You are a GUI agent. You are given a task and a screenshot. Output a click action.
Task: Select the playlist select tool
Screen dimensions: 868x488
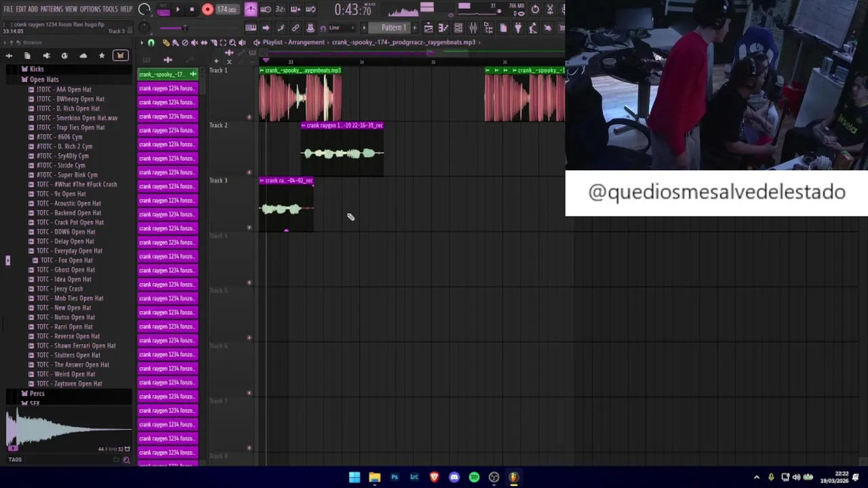click(223, 43)
